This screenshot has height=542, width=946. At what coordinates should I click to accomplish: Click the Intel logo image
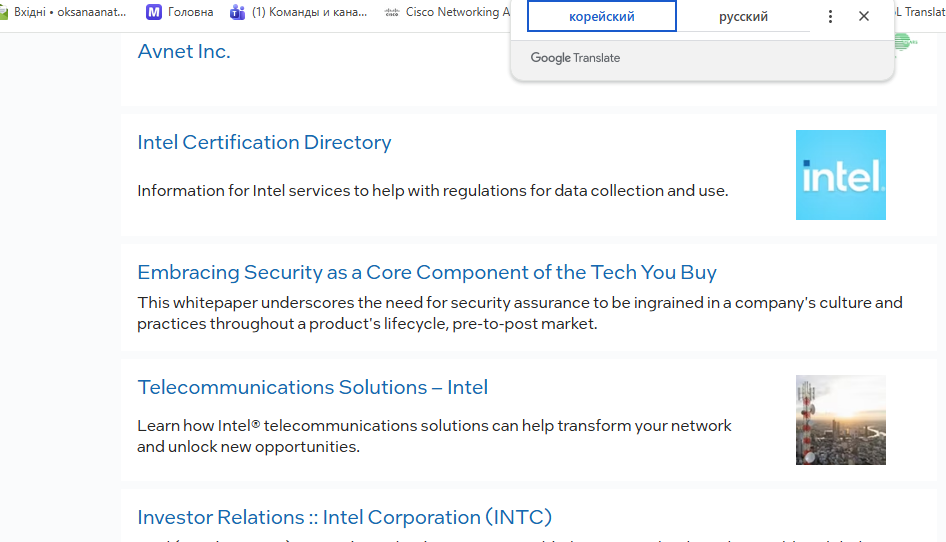click(x=840, y=175)
